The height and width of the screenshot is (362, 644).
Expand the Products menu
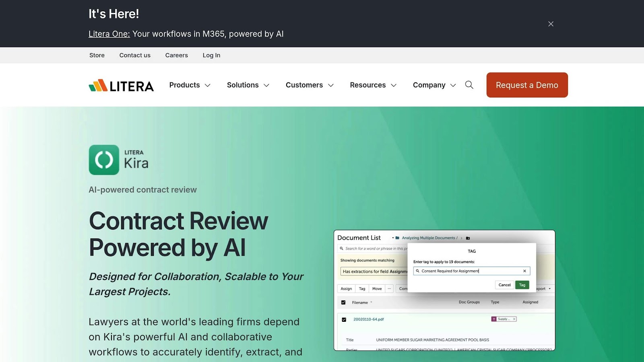coord(190,85)
